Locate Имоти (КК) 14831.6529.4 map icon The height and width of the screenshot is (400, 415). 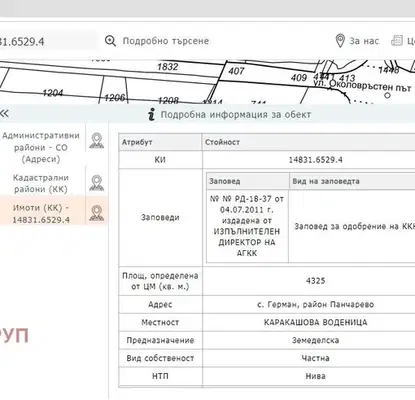coord(96,213)
